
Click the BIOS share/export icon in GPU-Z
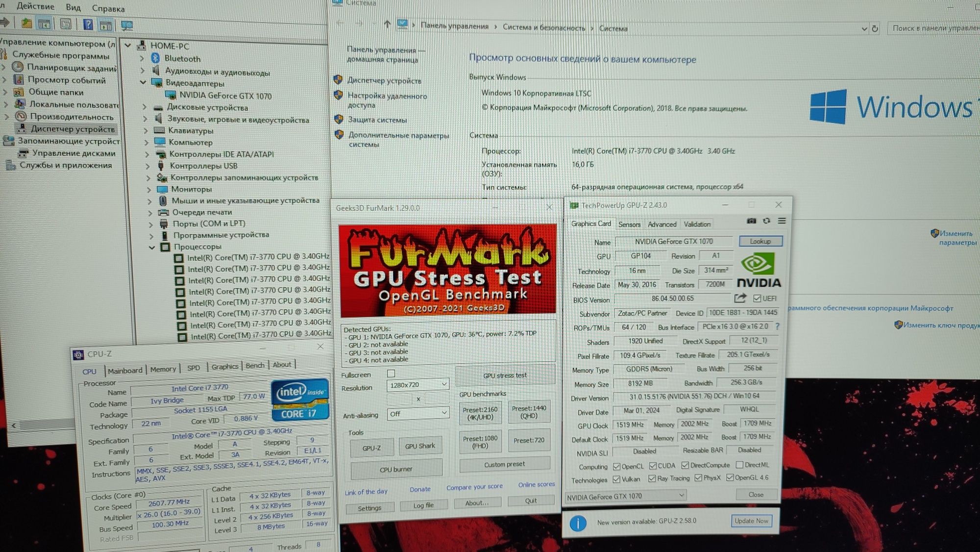pos(740,298)
